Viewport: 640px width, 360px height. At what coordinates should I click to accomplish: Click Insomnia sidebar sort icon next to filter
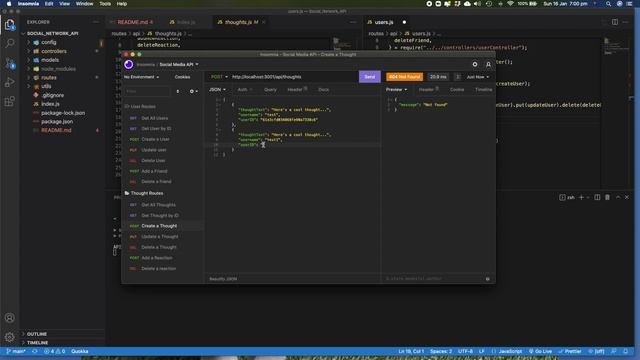(x=178, y=91)
